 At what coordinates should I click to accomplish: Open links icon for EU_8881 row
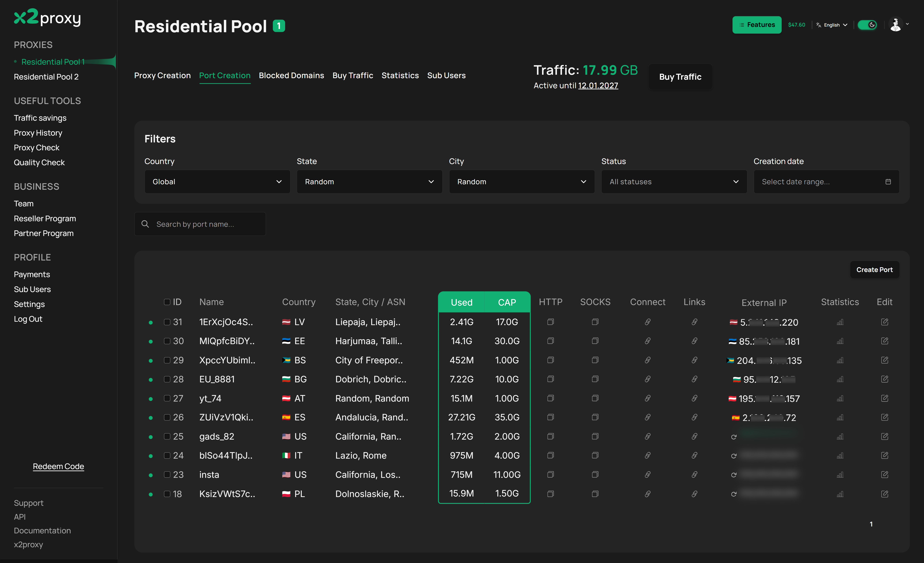[695, 379]
